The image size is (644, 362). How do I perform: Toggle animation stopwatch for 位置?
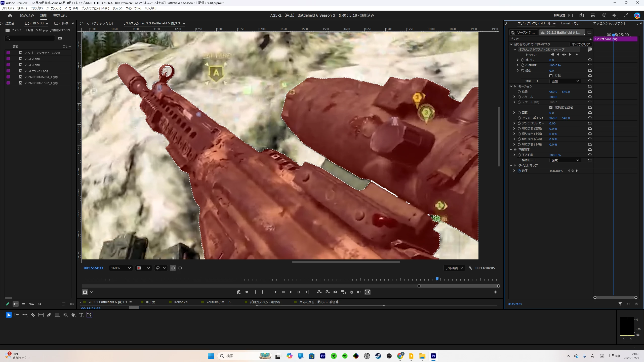point(519,92)
